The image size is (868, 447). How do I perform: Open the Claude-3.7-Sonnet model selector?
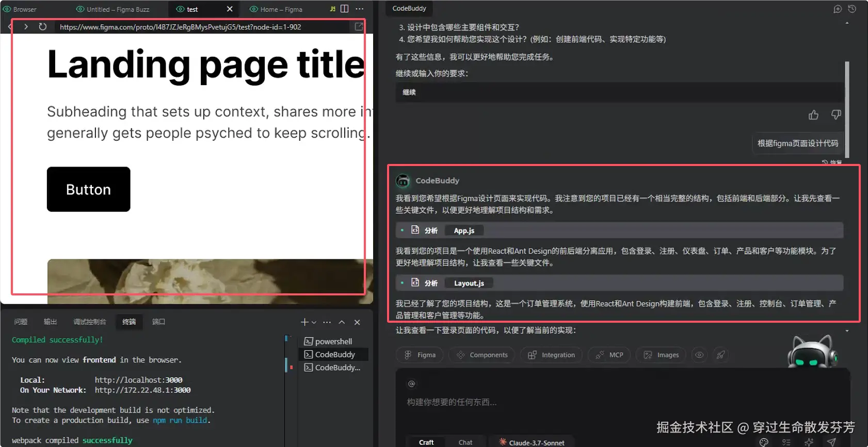click(x=532, y=442)
